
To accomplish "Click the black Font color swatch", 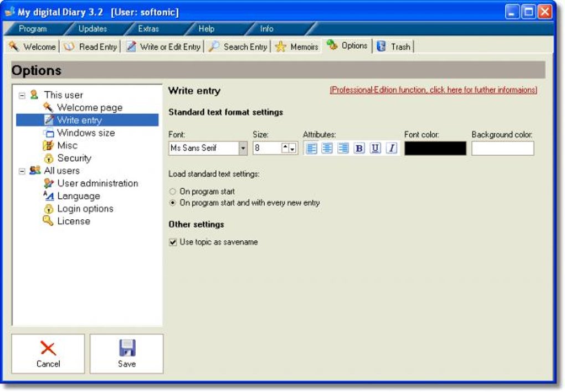I will (435, 148).
